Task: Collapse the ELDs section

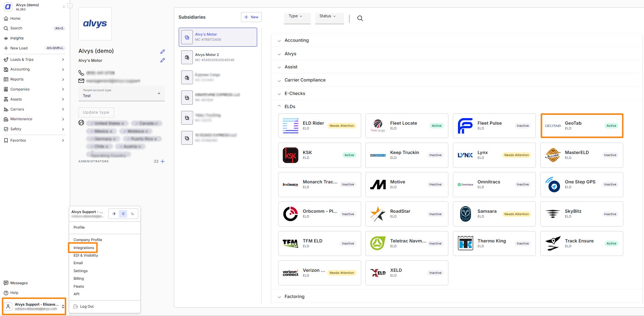Action: pos(456,107)
